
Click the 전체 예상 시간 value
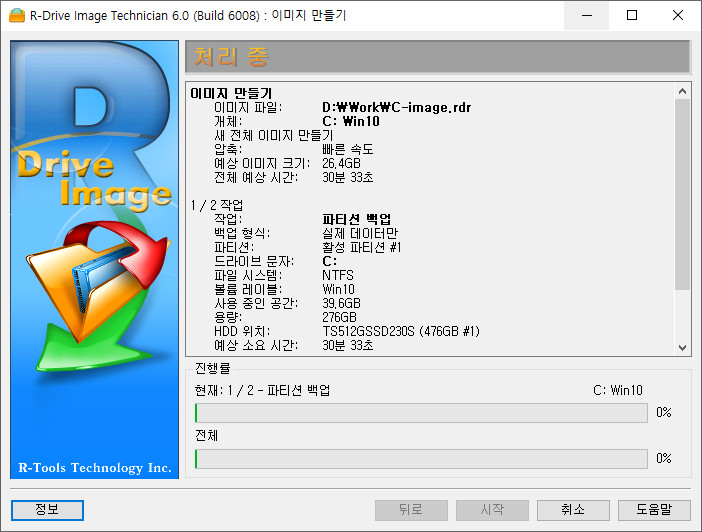coord(347,177)
